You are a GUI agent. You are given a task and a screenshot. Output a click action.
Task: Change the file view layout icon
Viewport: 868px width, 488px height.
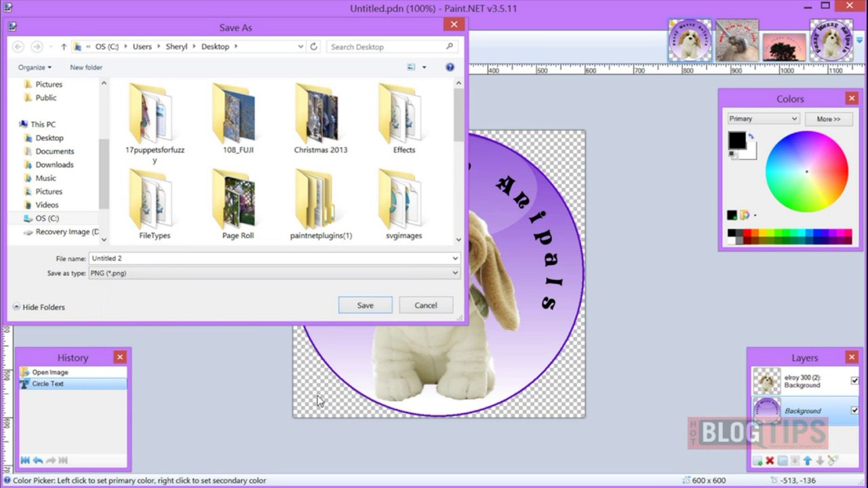[x=411, y=67]
